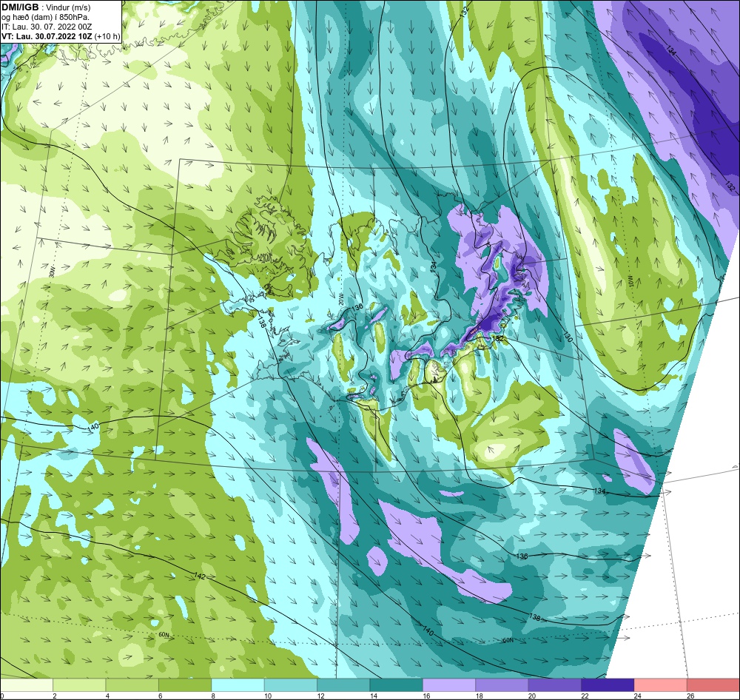Click the 'DMI/IGB : Vindur (m/s)' title line
The image size is (740, 700).
[x=46, y=7]
